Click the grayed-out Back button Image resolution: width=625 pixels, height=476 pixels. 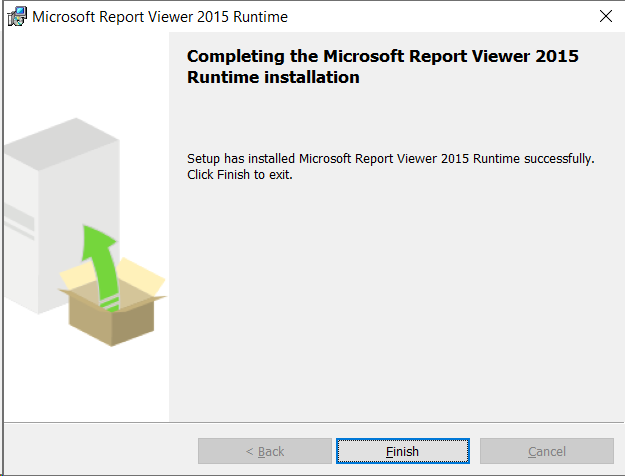(x=264, y=451)
